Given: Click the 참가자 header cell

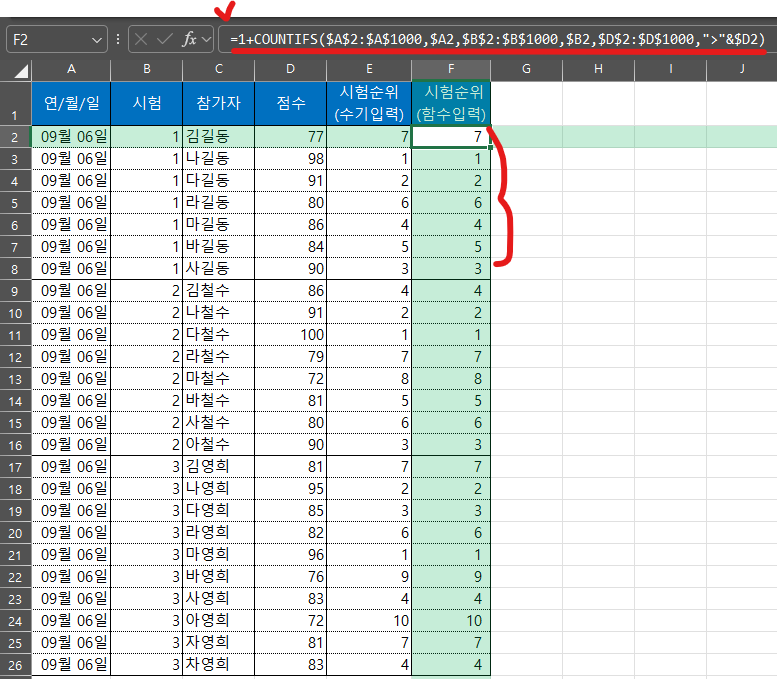Looking at the screenshot, I should (x=219, y=103).
